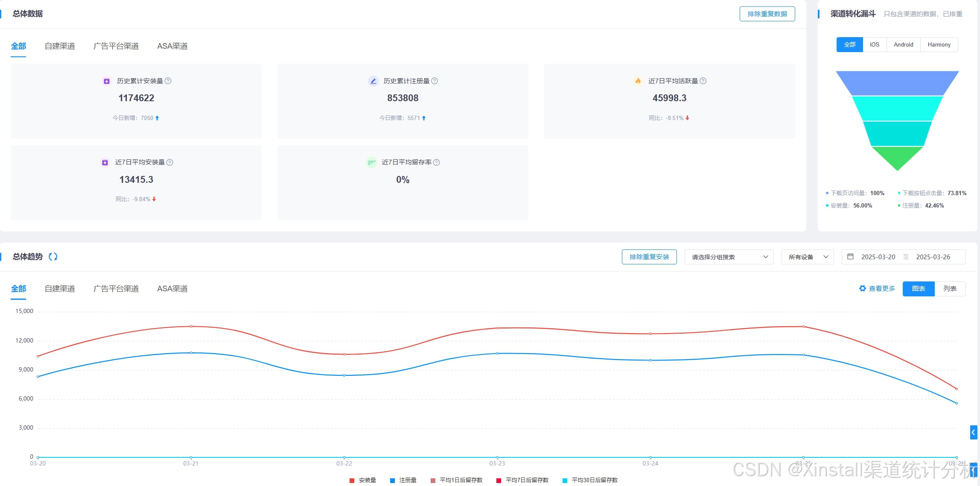Click gear icon for 查看更多

(x=863, y=289)
